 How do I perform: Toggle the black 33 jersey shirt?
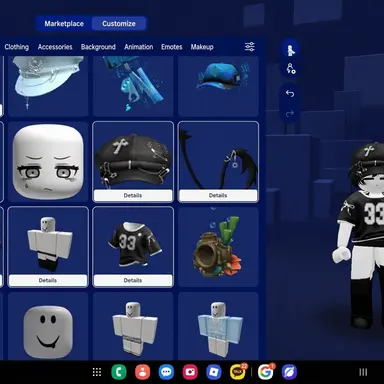coord(133,241)
